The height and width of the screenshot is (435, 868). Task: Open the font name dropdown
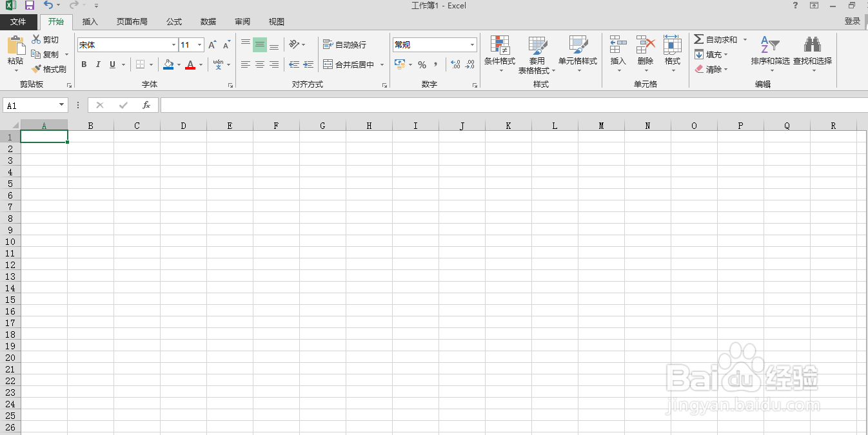coord(173,44)
